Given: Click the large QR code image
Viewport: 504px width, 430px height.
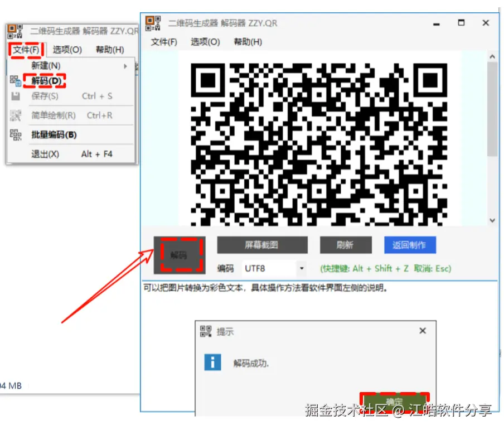Looking at the screenshot, I should tap(319, 144).
